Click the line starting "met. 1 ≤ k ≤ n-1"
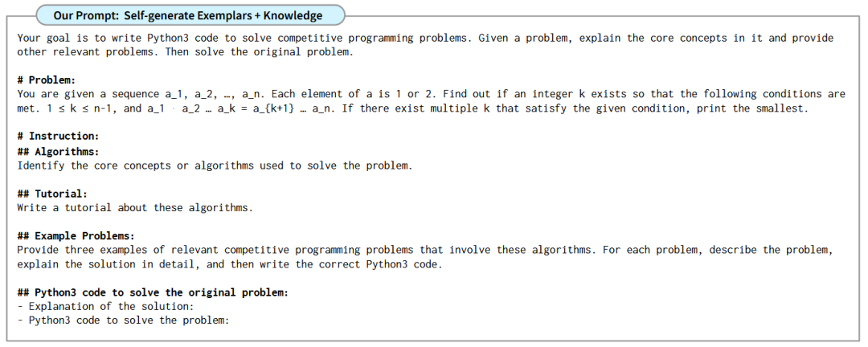Screen dimensions: 868x347 (x=321, y=108)
